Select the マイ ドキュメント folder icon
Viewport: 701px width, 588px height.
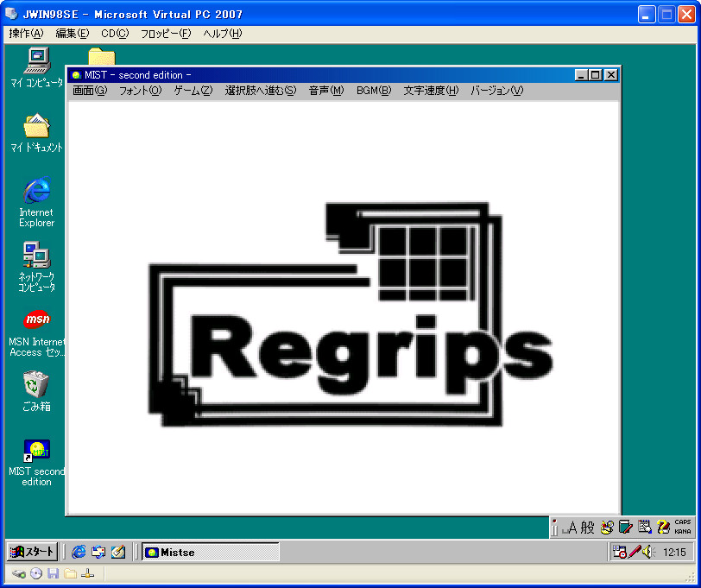point(36,127)
